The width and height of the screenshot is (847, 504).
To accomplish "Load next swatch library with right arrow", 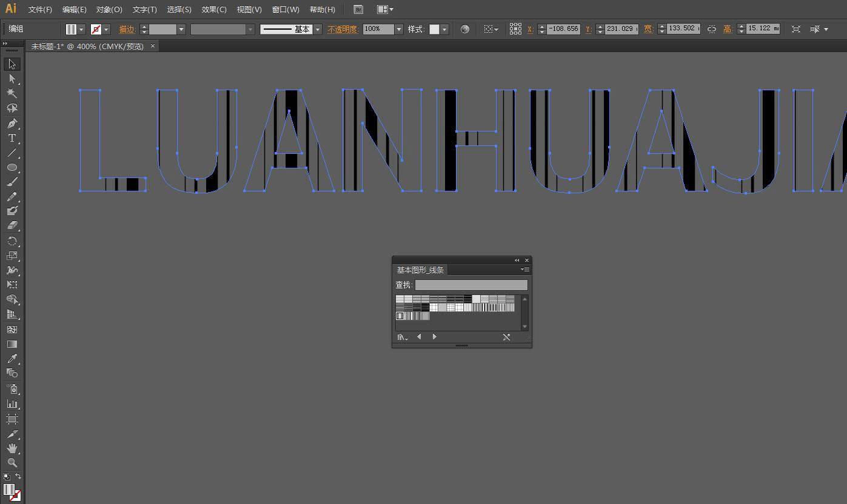I will (x=434, y=337).
